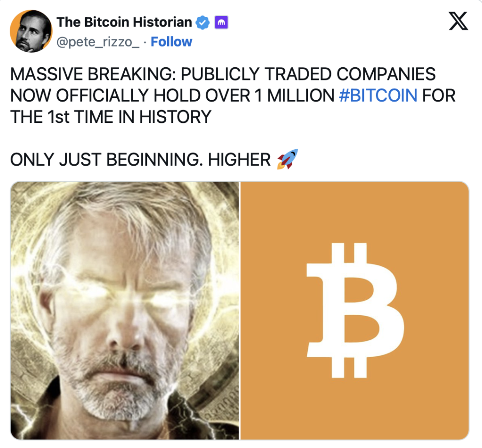Open The Bitcoin Historian profile avatar

click(31, 31)
